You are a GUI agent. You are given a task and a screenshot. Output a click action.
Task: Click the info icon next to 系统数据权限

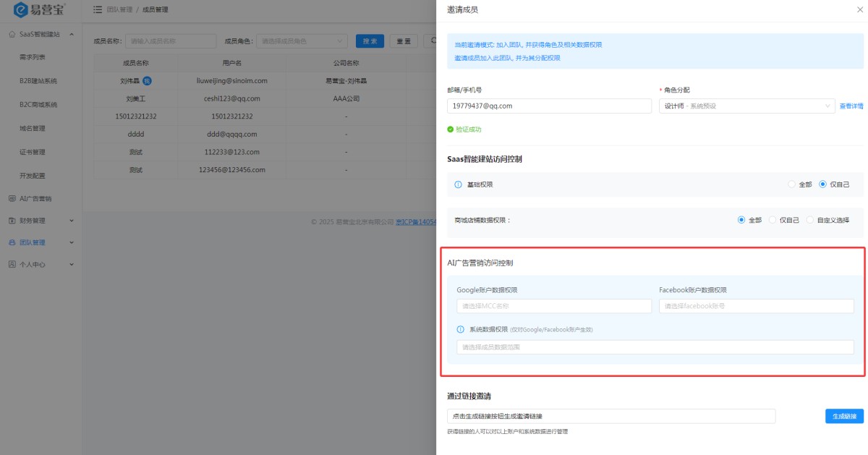pyautogui.click(x=461, y=329)
